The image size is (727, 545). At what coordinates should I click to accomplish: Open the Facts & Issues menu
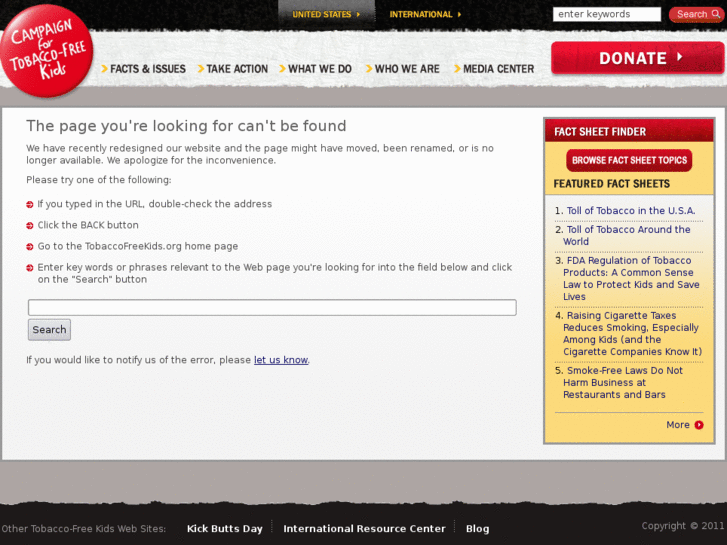(x=144, y=69)
